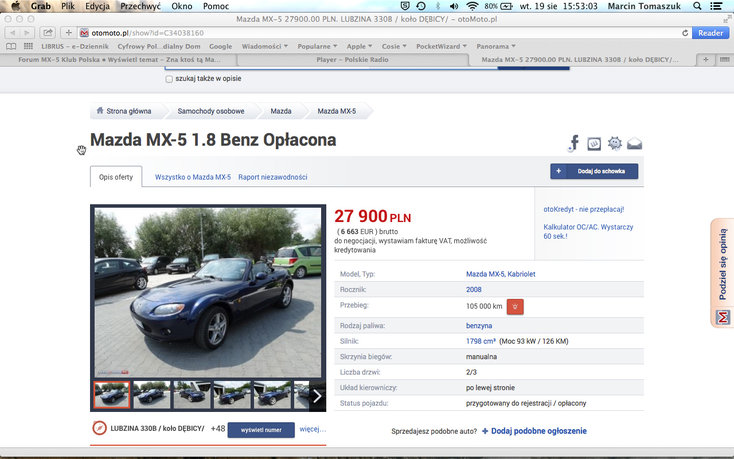Switch to the Forum MX-5 Klub Polska tab
Viewport: 734px width, 459px height.
coord(119,59)
